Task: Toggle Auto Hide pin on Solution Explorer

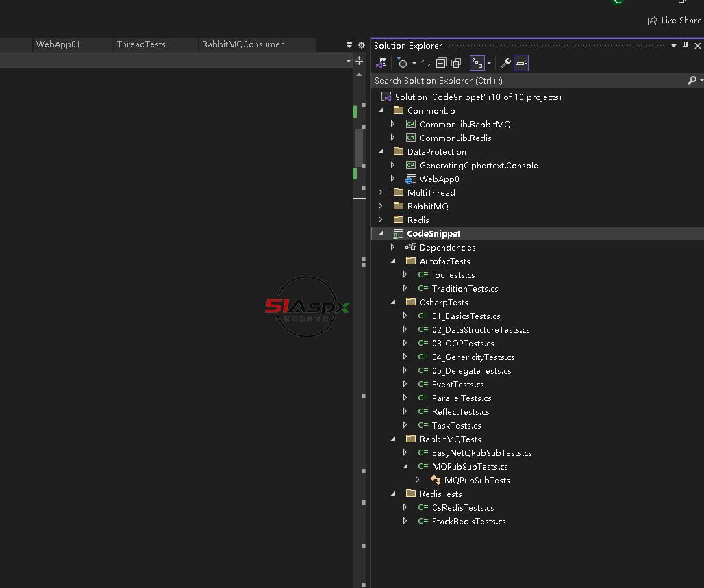Action: click(x=686, y=46)
